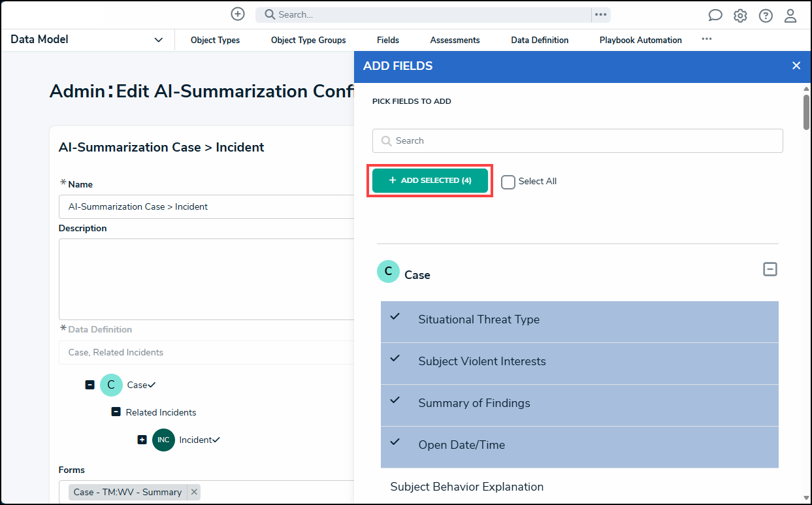Open the Object Type Groups tab
The height and width of the screenshot is (505, 812).
point(308,40)
